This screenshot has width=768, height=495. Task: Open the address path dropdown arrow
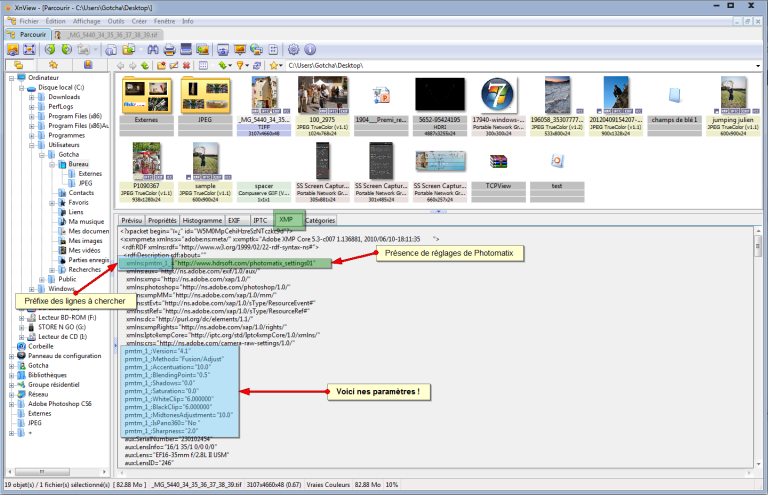point(758,65)
